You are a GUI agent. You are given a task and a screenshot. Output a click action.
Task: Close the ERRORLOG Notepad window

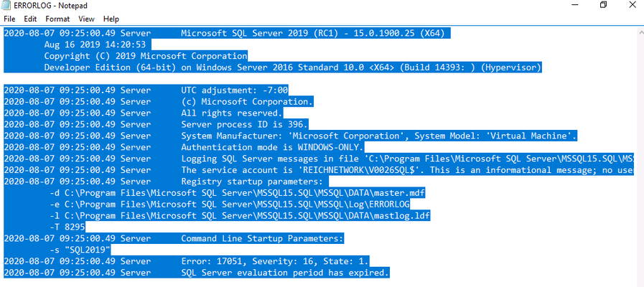tap(632, 5)
